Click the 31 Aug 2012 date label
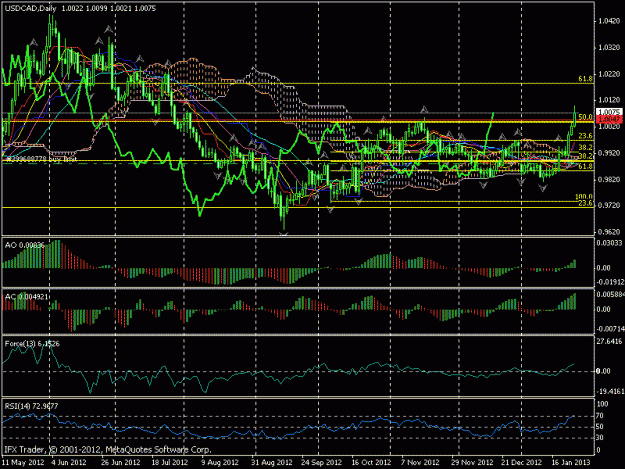The image size is (625, 469). tap(271, 462)
